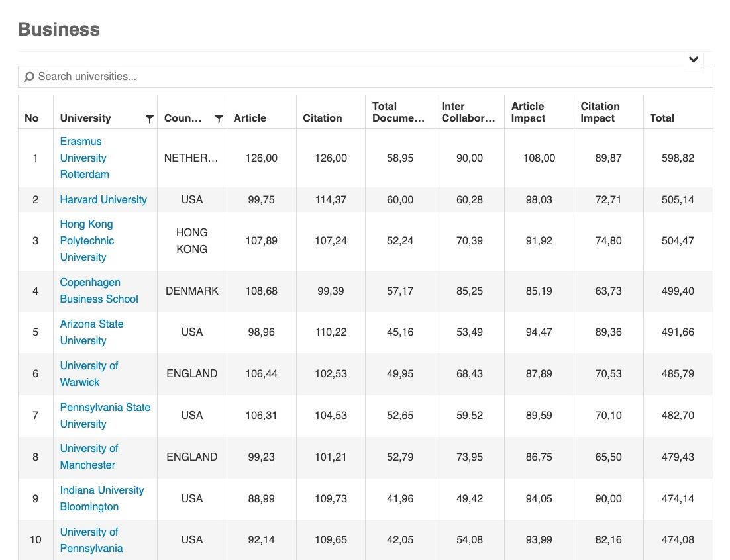The height and width of the screenshot is (560, 730).
Task: Click ENGLAND in University of Manchester row
Action: 192,457
